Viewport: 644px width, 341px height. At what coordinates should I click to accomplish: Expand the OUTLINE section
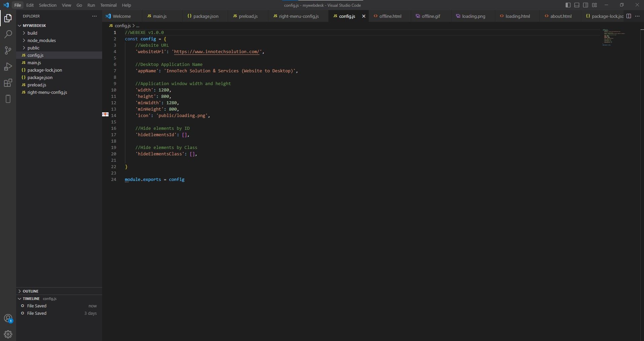pyautogui.click(x=31, y=291)
